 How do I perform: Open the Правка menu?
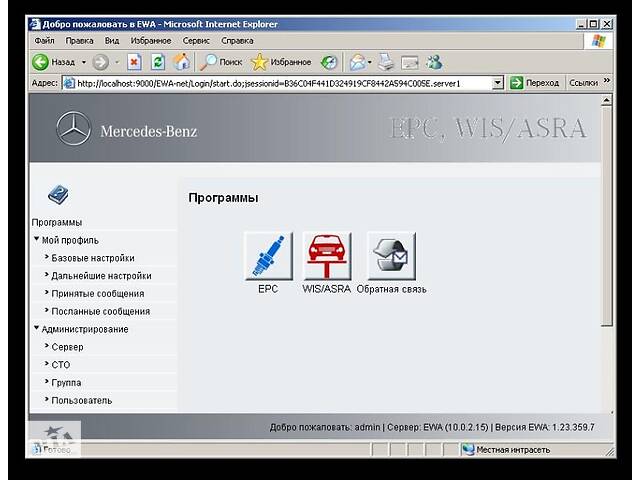pos(79,41)
